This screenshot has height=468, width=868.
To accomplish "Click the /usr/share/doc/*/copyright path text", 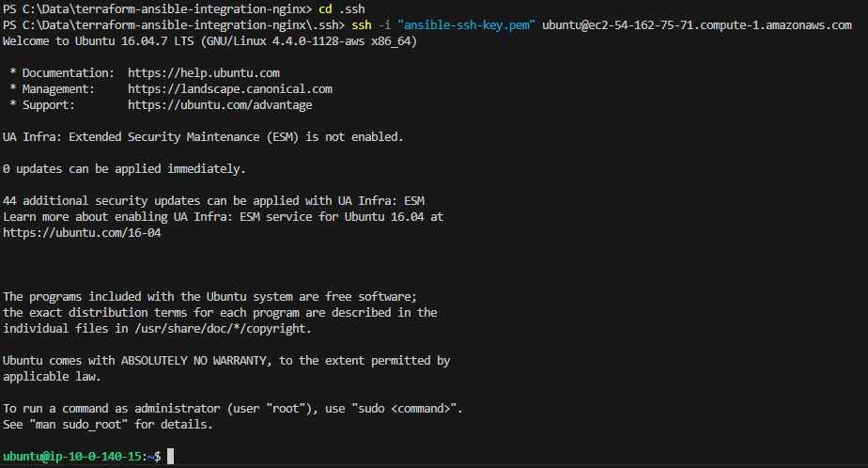I will click(x=220, y=328).
